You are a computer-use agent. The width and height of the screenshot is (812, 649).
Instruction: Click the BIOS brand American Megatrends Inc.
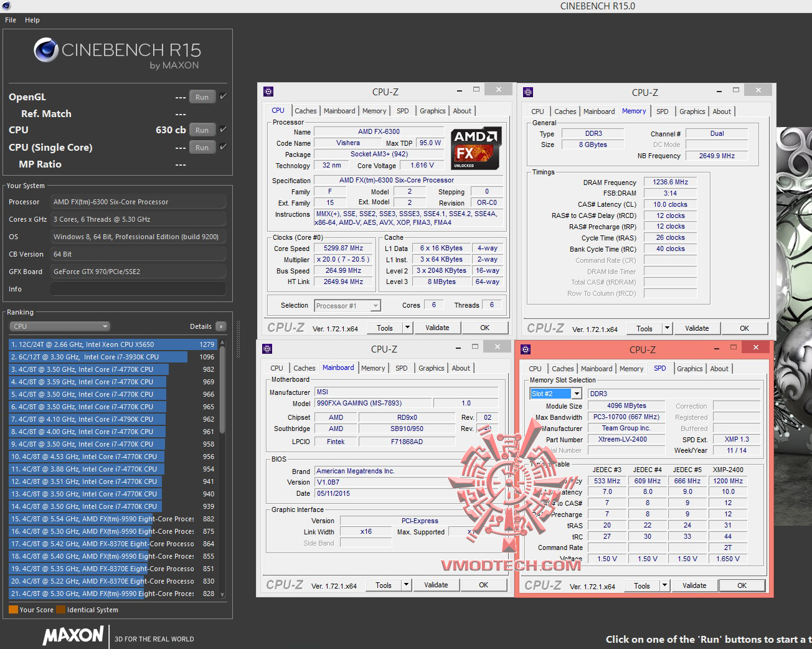click(x=406, y=471)
